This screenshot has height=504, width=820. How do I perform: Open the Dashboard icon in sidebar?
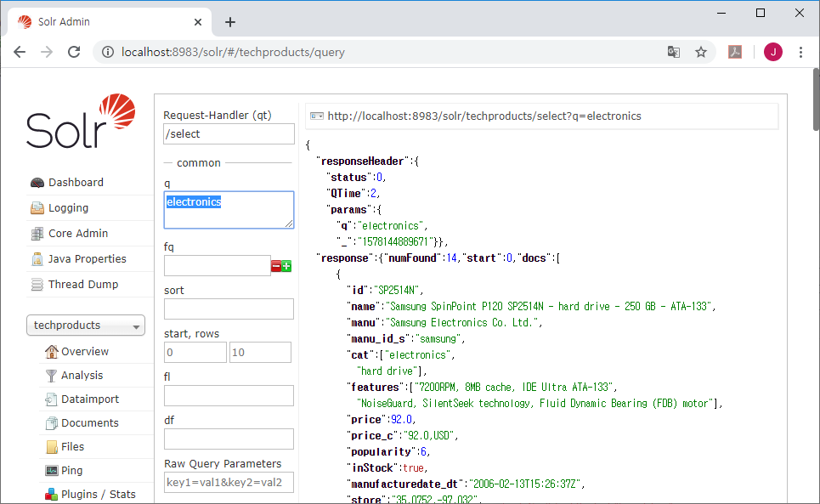click(37, 183)
